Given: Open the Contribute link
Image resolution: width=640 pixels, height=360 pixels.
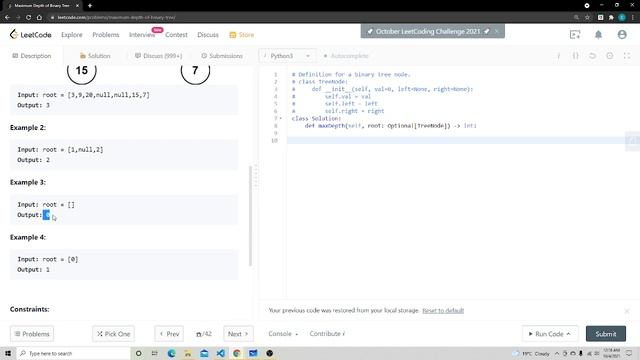Looking at the screenshot, I should coord(327,334).
